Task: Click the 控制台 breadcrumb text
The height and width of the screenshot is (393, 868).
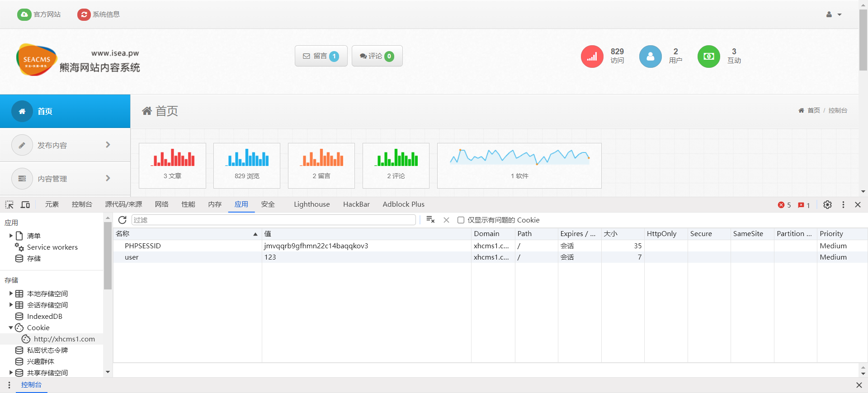Action: [x=838, y=110]
